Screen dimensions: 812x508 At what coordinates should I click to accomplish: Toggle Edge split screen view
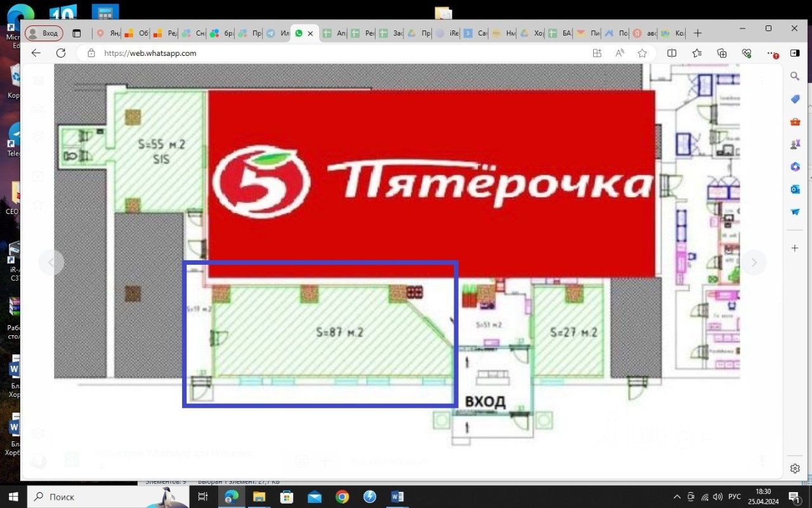tap(672, 53)
